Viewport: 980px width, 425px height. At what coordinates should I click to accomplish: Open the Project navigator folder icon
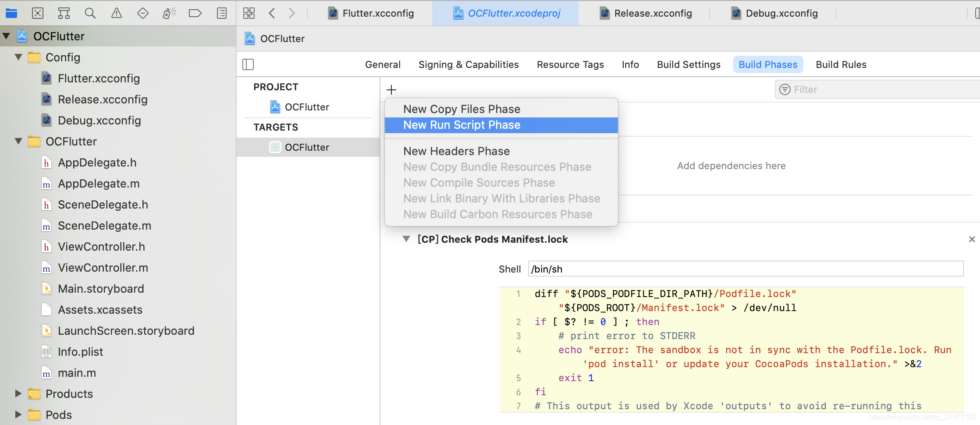(x=11, y=13)
